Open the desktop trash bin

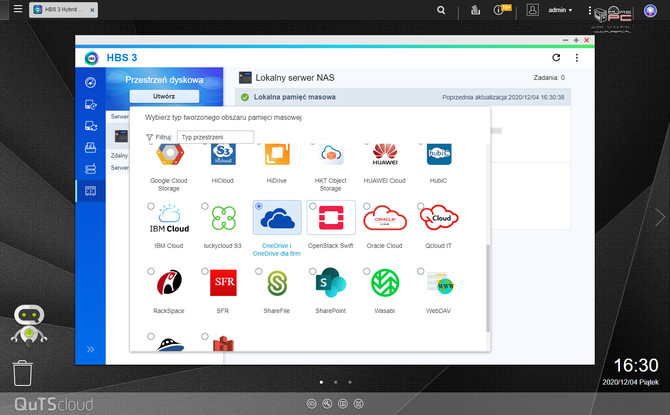[22, 373]
